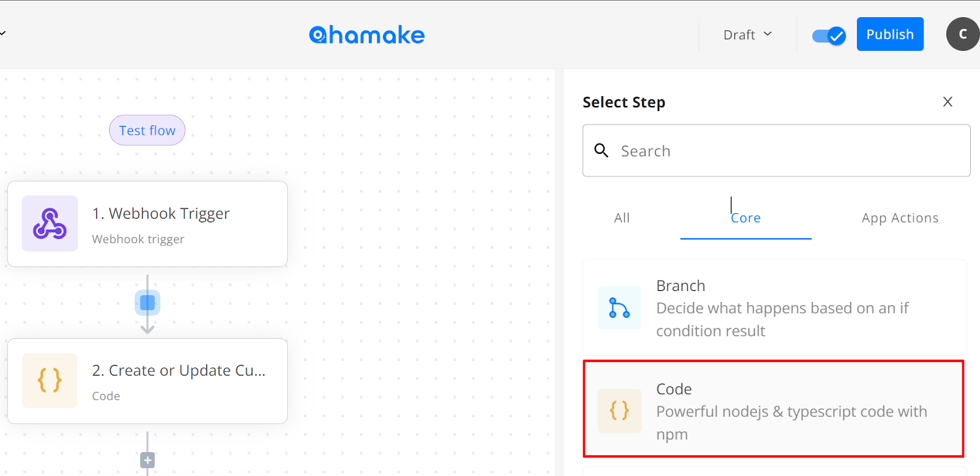The image size is (980, 476).
Task: Click the plus icon below step 2
Action: (x=148, y=460)
